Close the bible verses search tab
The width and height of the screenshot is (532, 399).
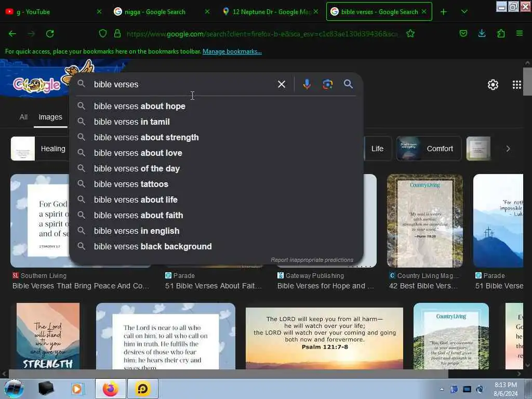coord(424,11)
